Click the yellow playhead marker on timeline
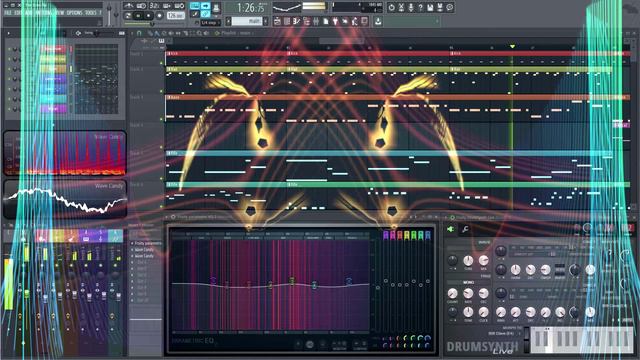This screenshot has height=360, width=640. pyautogui.click(x=512, y=47)
